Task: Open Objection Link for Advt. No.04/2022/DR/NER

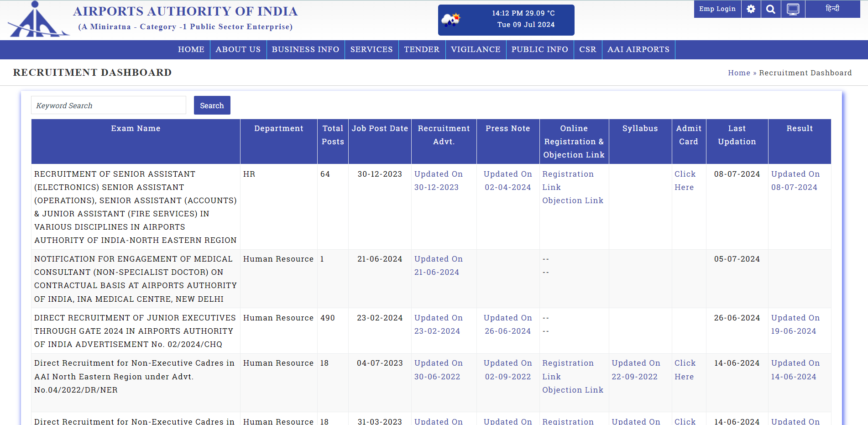Action: point(573,390)
